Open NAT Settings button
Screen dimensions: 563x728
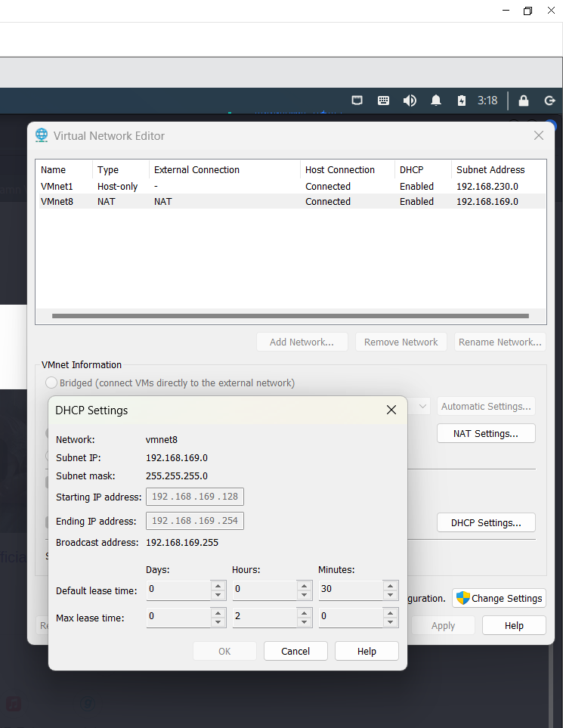486,433
